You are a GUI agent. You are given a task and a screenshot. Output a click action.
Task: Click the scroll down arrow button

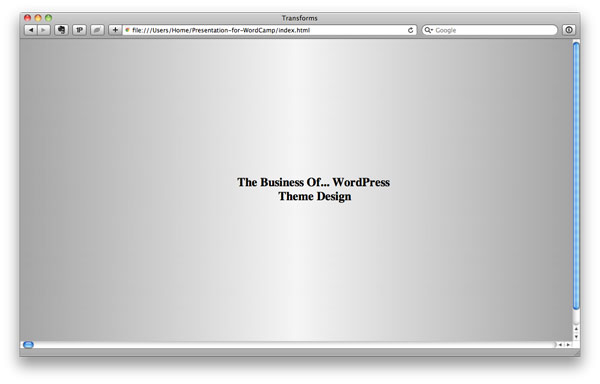(576, 337)
